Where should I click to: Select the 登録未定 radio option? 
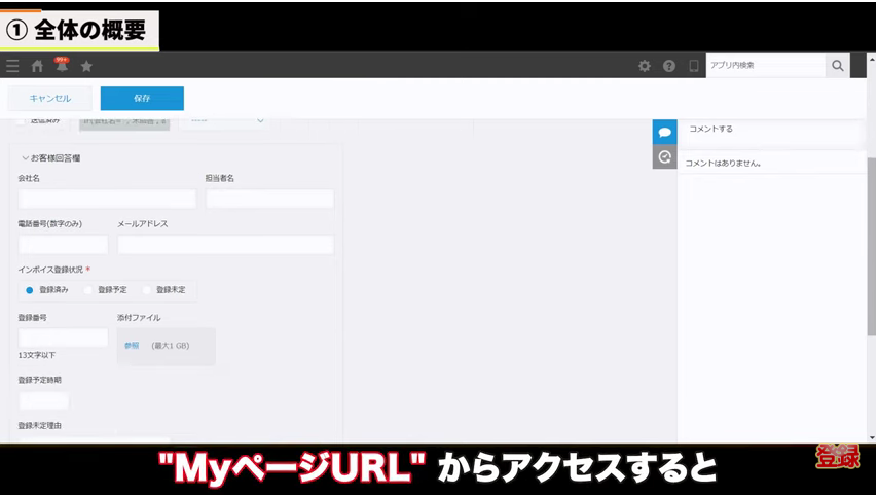[x=147, y=290]
